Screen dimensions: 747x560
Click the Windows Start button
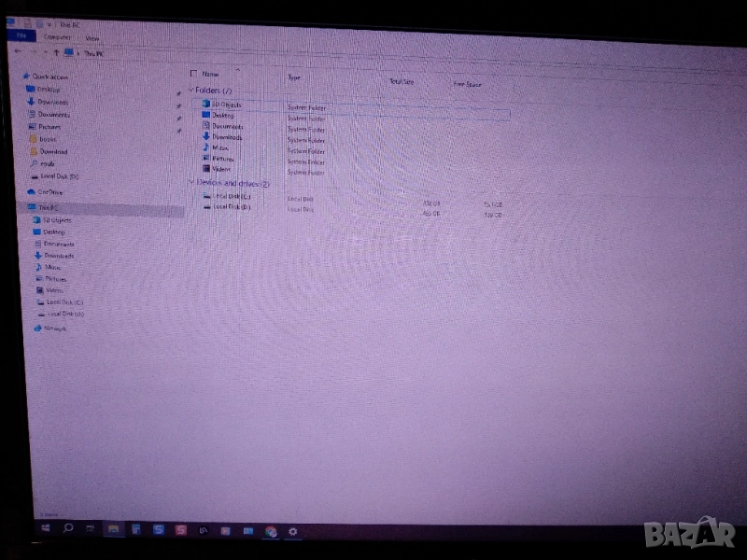[44, 528]
